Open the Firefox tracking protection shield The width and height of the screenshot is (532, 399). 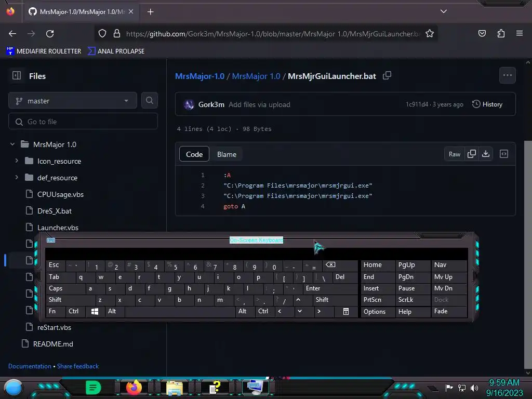(102, 34)
